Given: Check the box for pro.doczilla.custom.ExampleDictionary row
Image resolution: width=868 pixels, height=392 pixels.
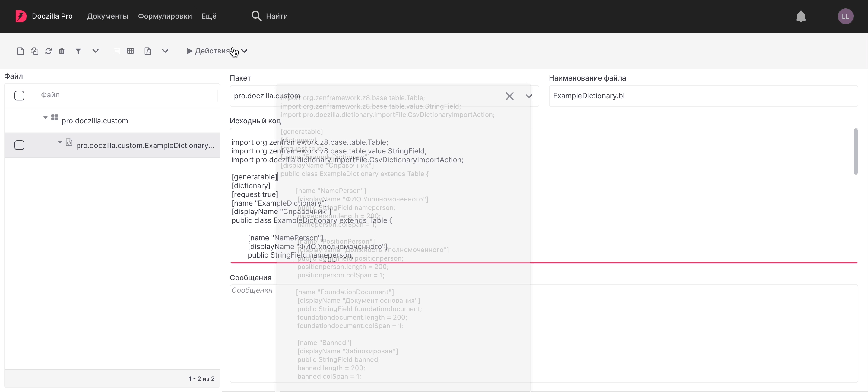Looking at the screenshot, I should coord(19,145).
